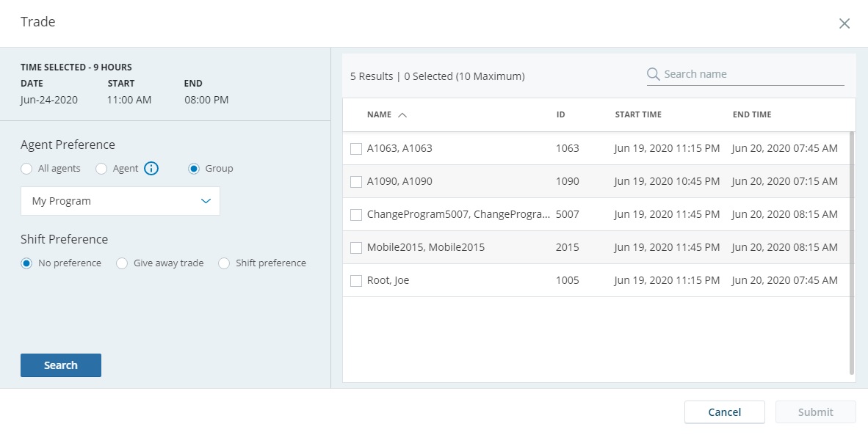868x435 pixels.
Task: Select the Group radio button
Action: click(194, 169)
